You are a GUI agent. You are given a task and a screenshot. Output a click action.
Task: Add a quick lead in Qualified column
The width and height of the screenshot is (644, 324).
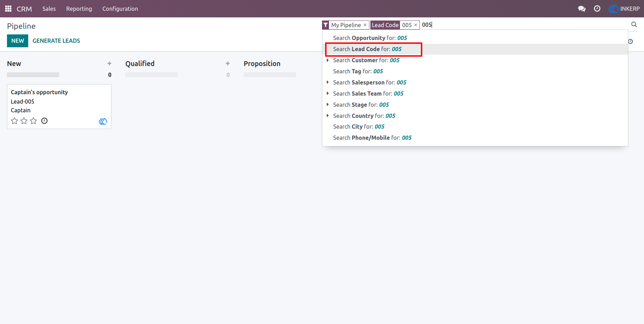pyautogui.click(x=228, y=64)
